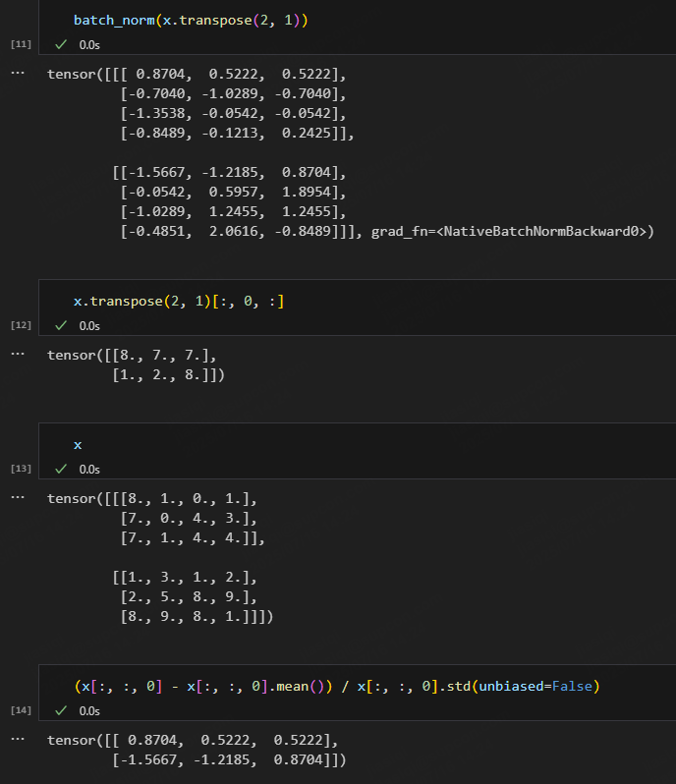The height and width of the screenshot is (784, 676).
Task: Click the success checkmark of cell 14
Action: coord(61,711)
